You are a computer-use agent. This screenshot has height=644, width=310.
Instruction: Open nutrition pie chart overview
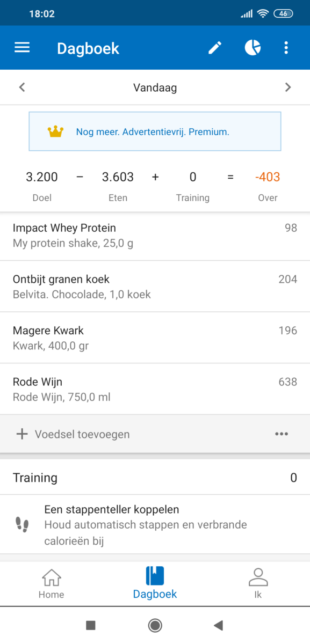252,47
